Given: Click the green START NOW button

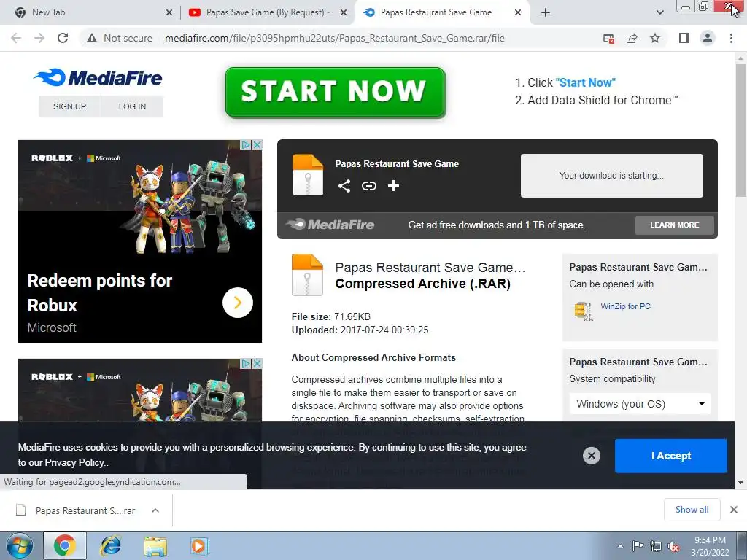Looking at the screenshot, I should click(335, 92).
